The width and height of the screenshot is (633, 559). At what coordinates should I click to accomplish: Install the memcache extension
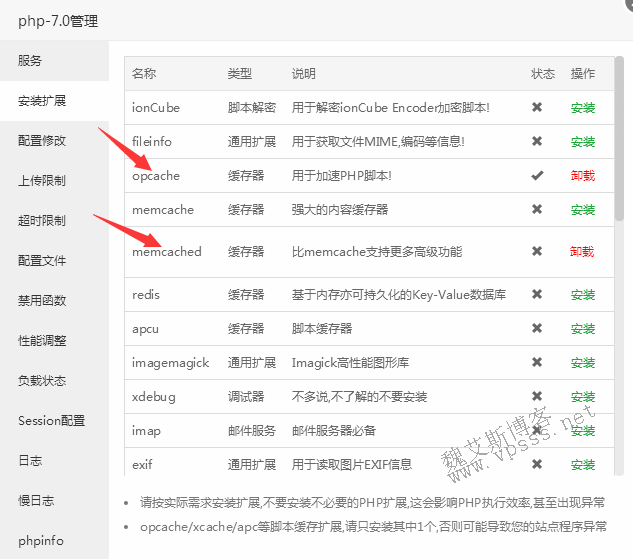tap(582, 209)
